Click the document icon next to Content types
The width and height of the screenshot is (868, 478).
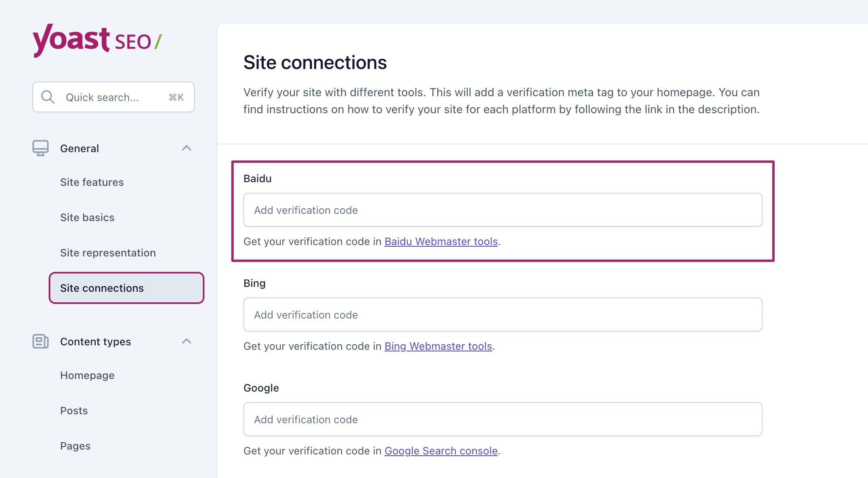[40, 341]
